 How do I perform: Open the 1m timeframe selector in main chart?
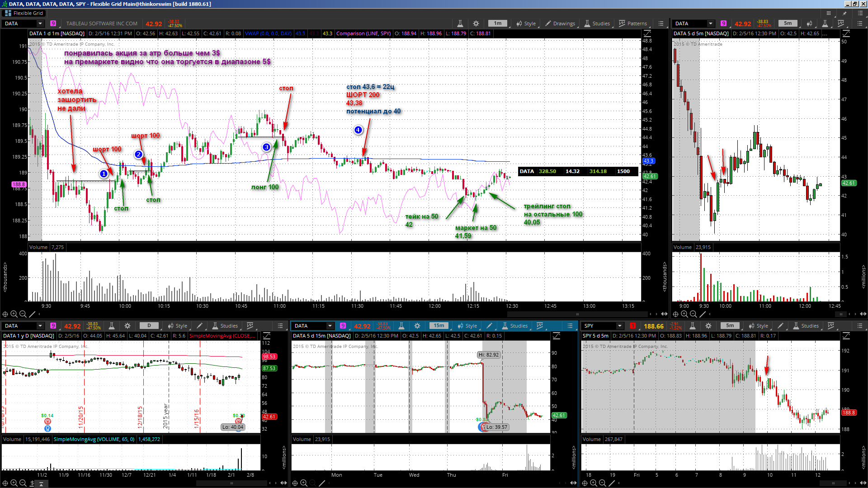[498, 23]
